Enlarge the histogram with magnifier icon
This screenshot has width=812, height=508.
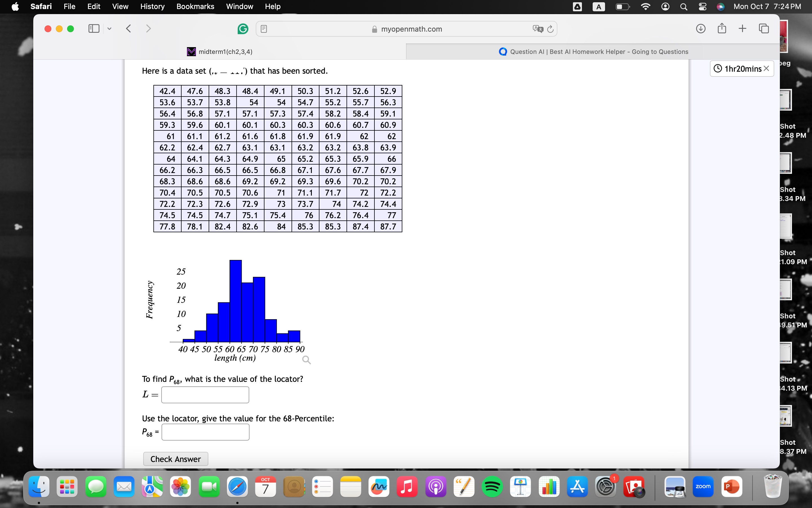click(x=306, y=360)
